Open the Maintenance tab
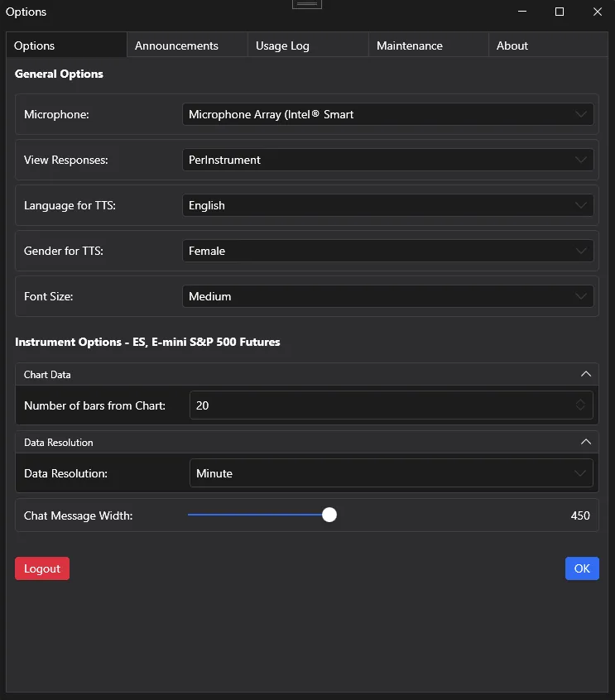The width and height of the screenshot is (615, 700). tap(409, 46)
